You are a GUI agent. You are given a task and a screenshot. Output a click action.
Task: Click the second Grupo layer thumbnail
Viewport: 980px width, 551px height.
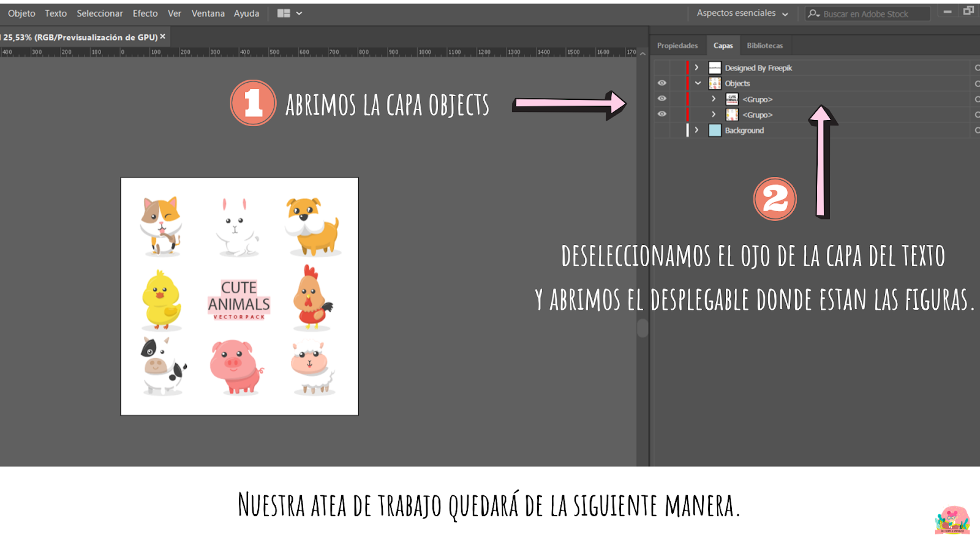(731, 114)
